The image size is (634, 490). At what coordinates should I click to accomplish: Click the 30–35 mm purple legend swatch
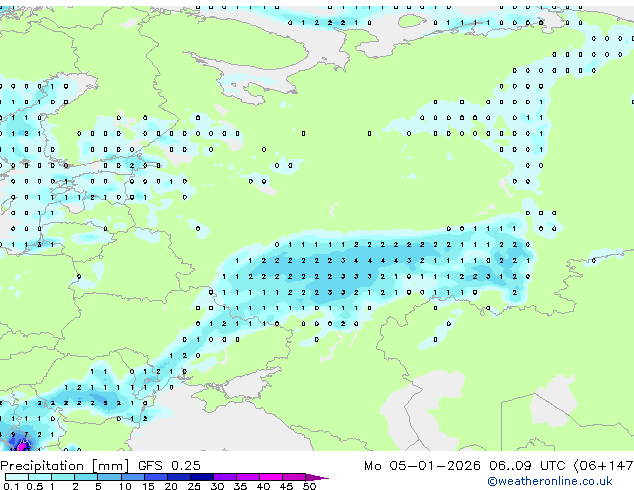point(225,477)
